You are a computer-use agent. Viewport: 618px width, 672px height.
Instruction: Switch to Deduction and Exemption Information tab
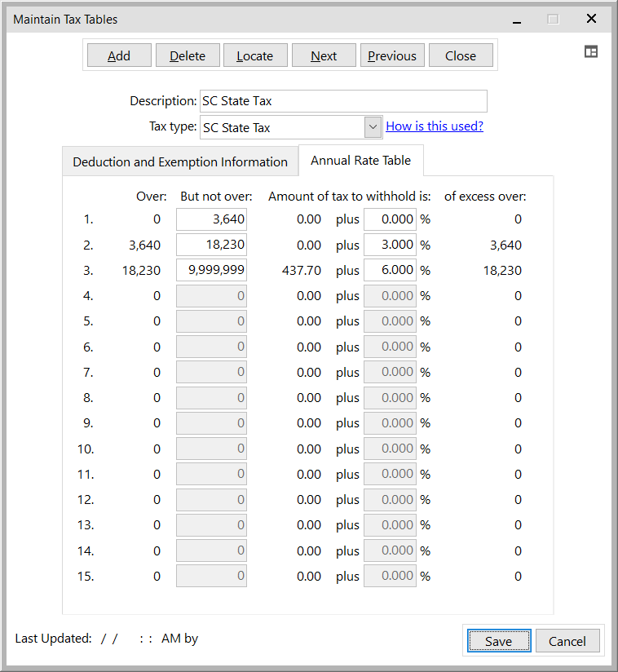click(180, 161)
